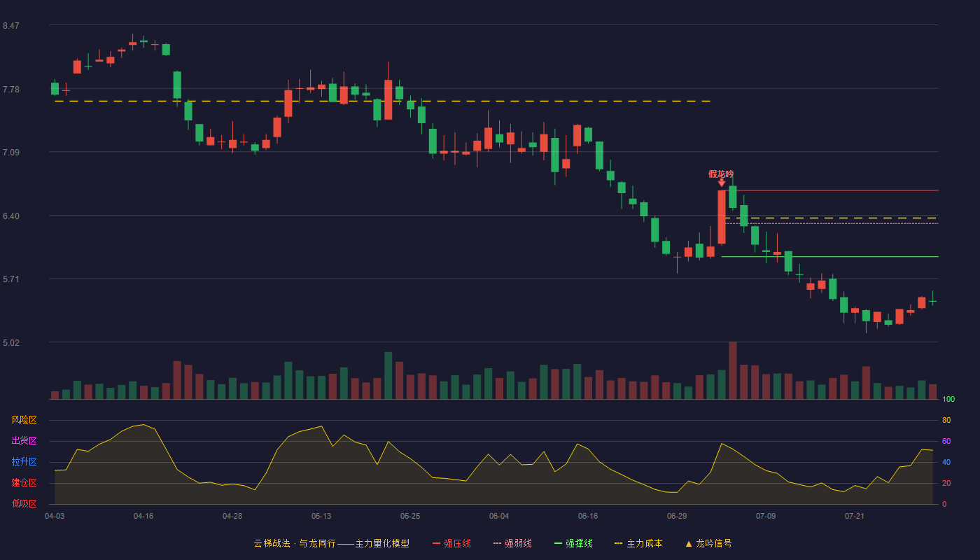This screenshot has height=560, width=980.
Task: Click the 7.78 price axis label
Action: 11,90
